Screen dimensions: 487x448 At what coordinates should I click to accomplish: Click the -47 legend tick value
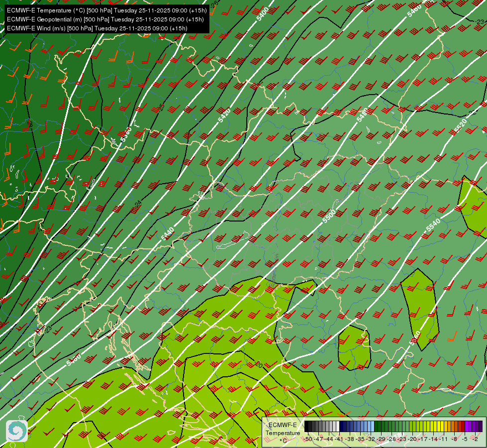pyautogui.click(x=319, y=439)
